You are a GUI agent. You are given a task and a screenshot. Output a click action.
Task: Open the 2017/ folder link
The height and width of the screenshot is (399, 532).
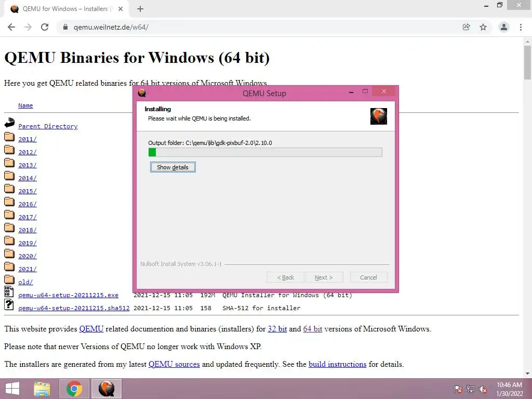[28, 217]
